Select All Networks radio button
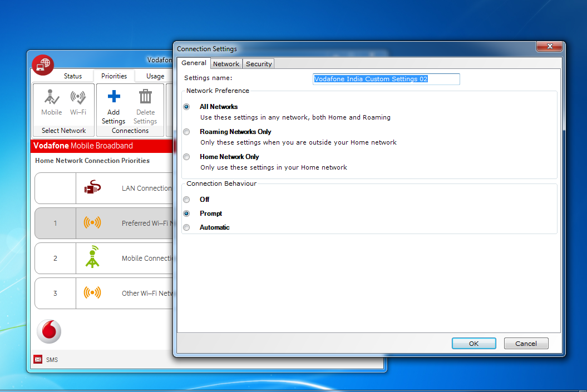Screen dimensions: 587x392 click(186, 107)
